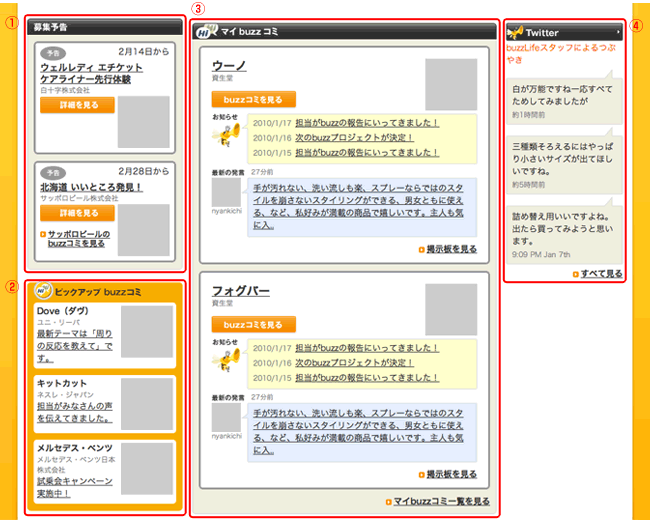Click the HI logo beside マイ buzz コミ
Screen dimensions: 650x521
tap(206, 31)
